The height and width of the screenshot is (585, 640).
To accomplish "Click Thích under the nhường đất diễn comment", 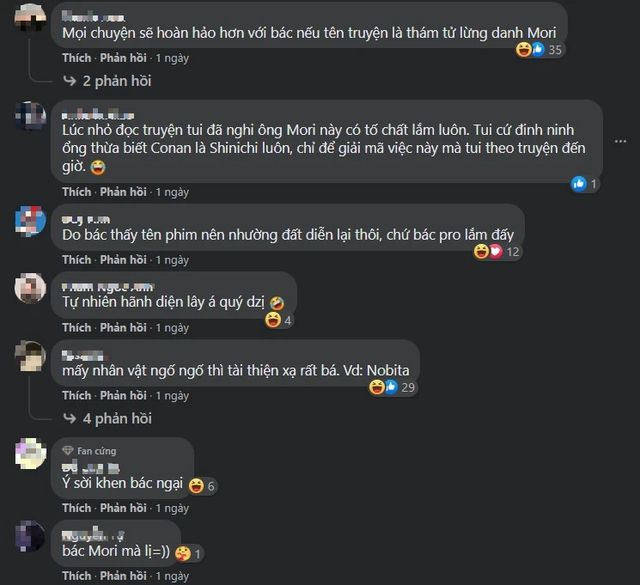I will click(77, 260).
